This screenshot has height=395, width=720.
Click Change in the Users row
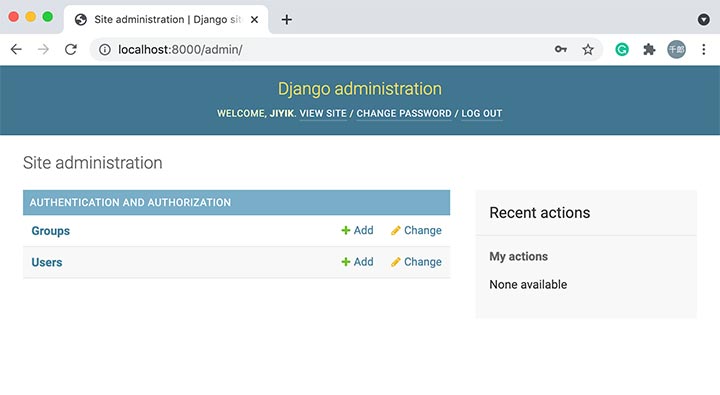coord(416,262)
